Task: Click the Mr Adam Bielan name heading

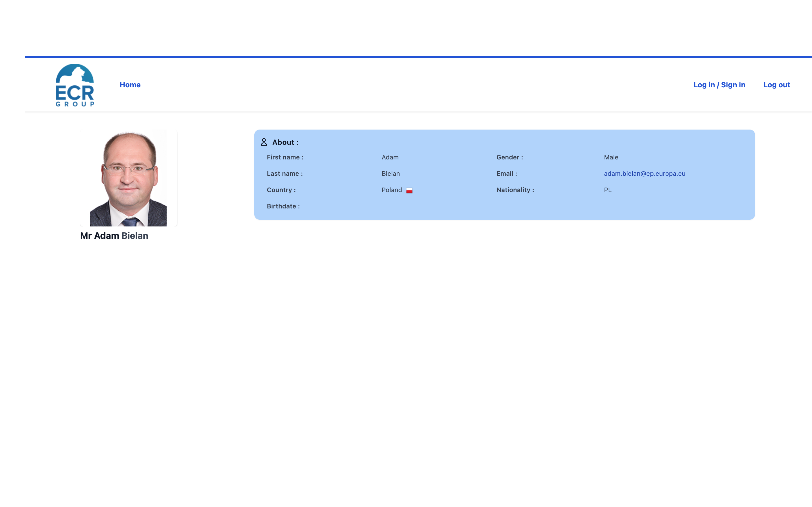Action: pos(114,236)
